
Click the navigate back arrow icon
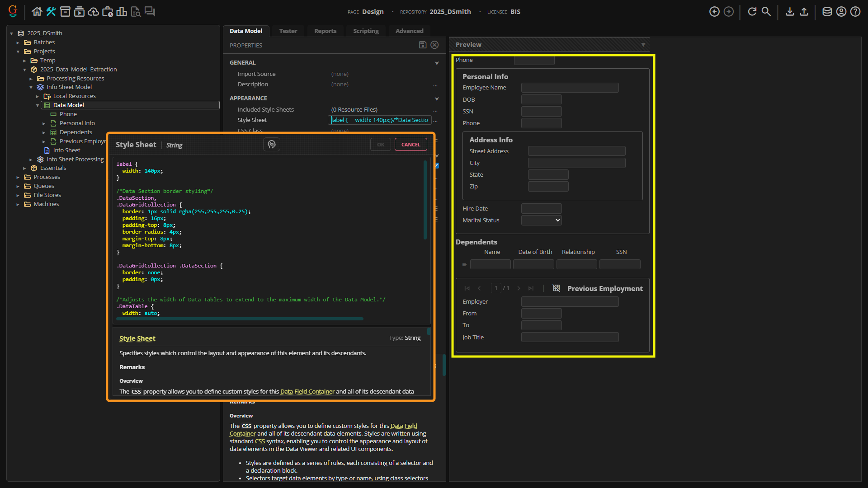tap(714, 12)
